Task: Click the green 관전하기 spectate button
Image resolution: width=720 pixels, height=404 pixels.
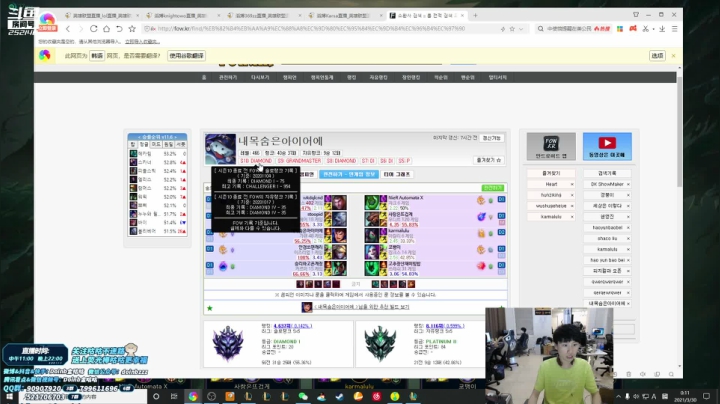Action: [493, 188]
